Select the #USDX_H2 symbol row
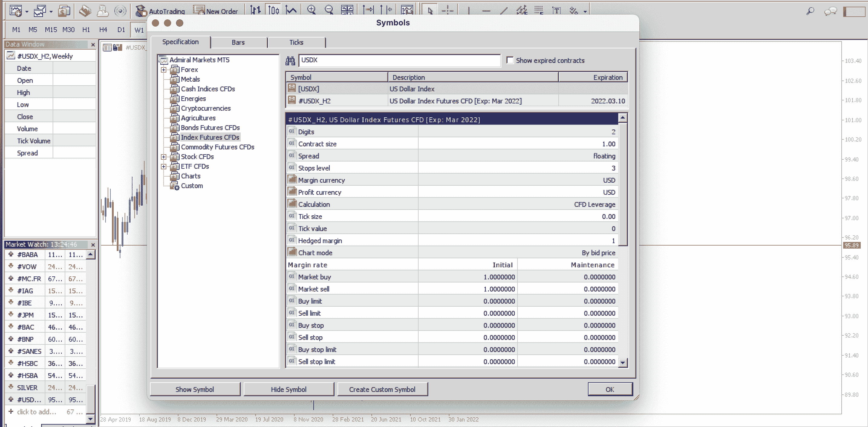The image size is (868, 427). click(x=457, y=101)
